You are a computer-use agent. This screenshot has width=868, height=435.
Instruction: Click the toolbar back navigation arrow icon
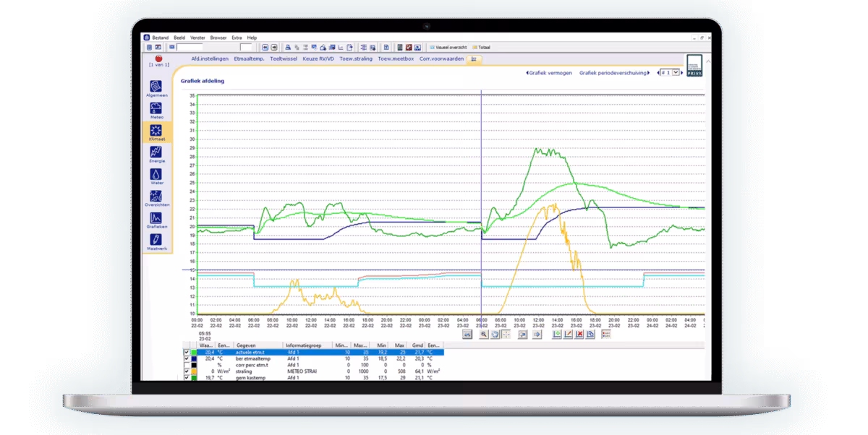point(265,47)
